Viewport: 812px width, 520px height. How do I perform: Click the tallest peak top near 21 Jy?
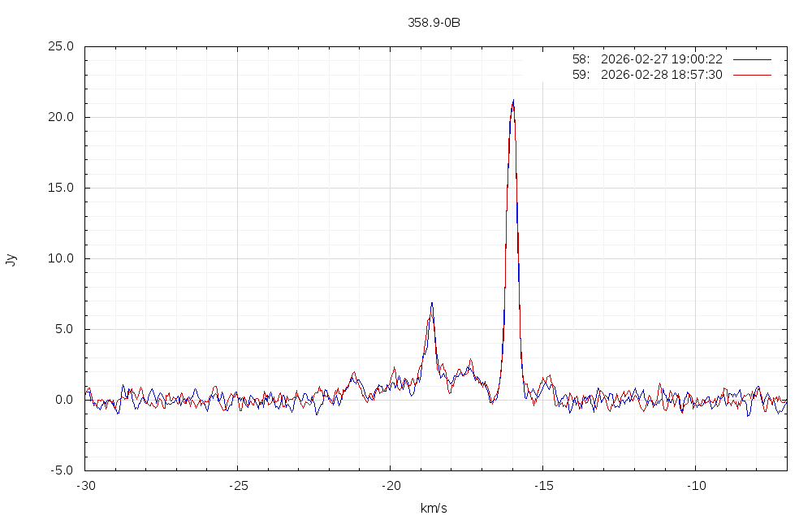click(513, 102)
